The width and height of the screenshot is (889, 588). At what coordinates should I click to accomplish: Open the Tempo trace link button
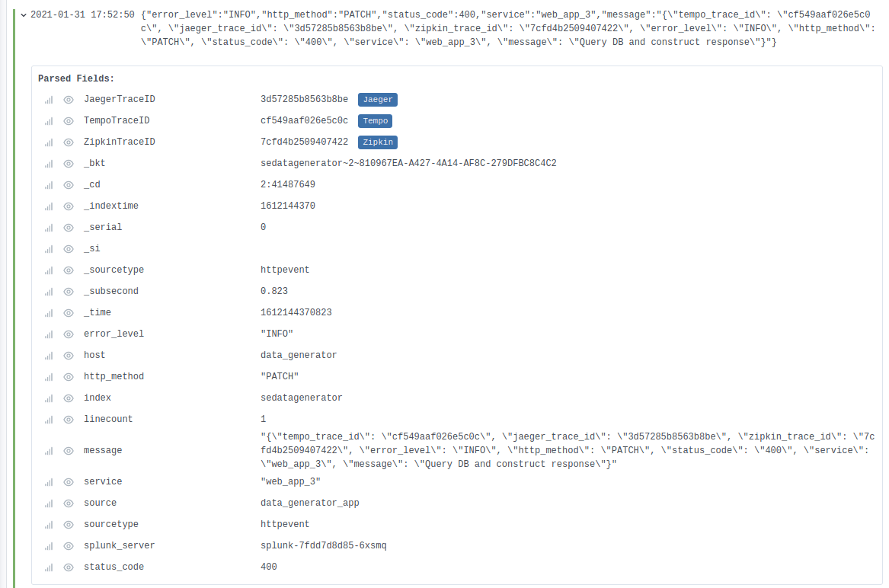pos(376,121)
